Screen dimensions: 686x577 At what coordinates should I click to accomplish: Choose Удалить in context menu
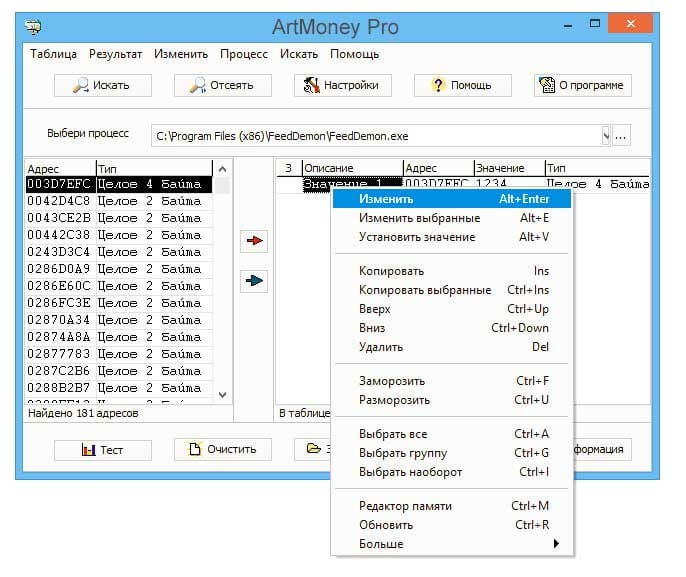(x=452, y=347)
